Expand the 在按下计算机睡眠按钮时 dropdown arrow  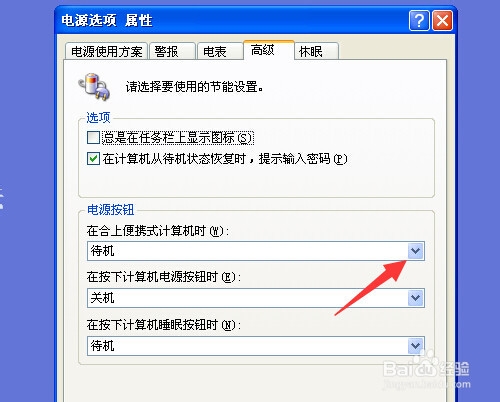pos(415,346)
